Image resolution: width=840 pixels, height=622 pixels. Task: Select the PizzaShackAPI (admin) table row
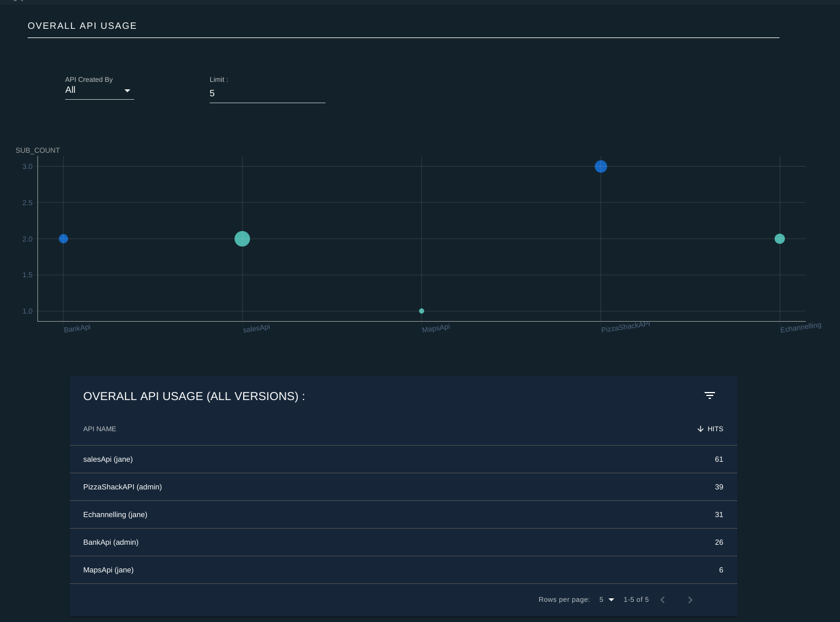pos(403,487)
